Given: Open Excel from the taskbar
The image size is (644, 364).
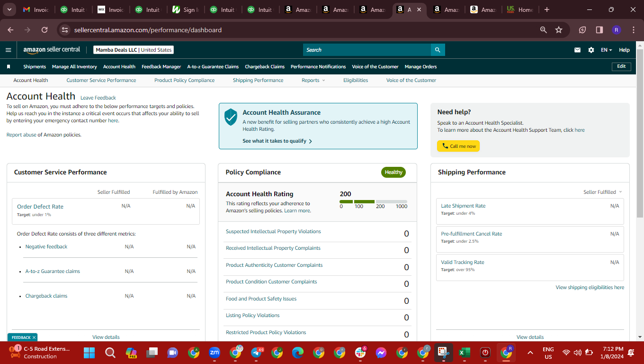Looking at the screenshot, I should coord(464,353).
